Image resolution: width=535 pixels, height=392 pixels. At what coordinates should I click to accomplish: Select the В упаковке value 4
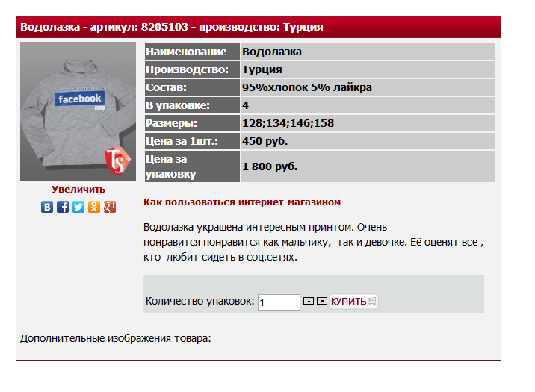[x=245, y=105]
